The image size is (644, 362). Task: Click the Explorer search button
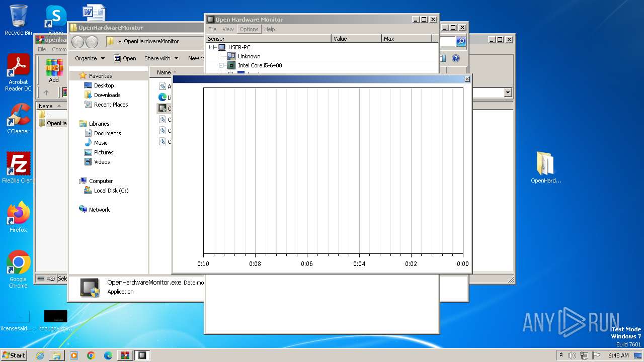click(x=461, y=42)
